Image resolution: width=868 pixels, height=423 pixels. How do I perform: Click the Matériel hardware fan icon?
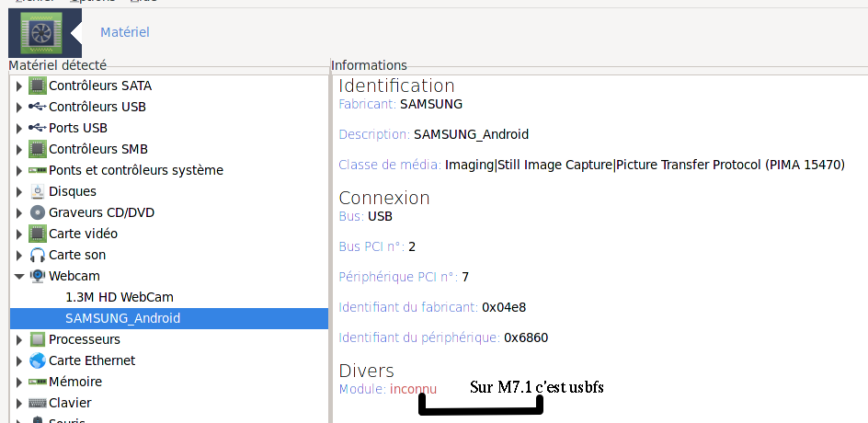tap(41, 32)
